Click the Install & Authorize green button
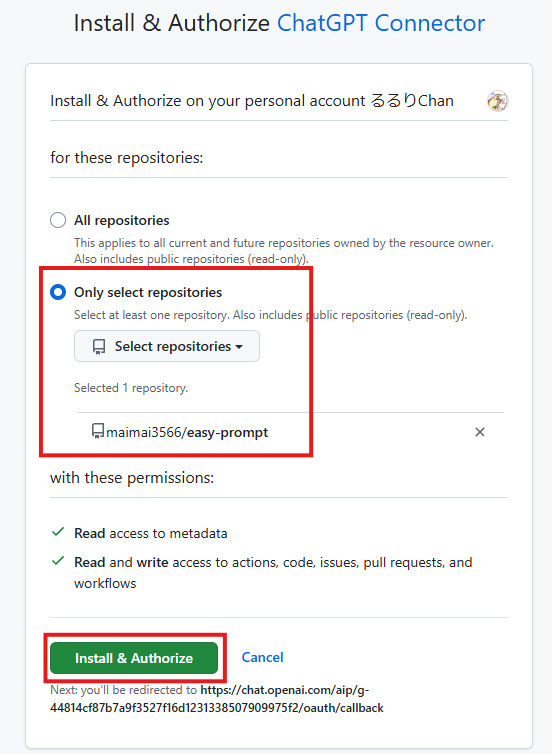 [134, 658]
